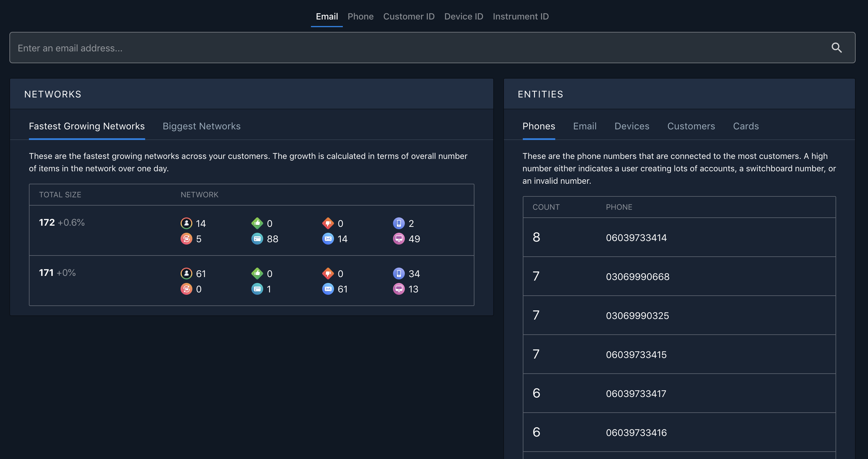Click green thumbs-up icon in 172 row
The image size is (868, 459).
[x=257, y=223]
